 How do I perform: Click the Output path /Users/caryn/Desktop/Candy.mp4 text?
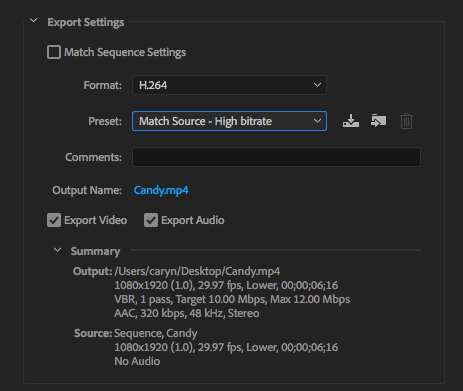pos(197,271)
